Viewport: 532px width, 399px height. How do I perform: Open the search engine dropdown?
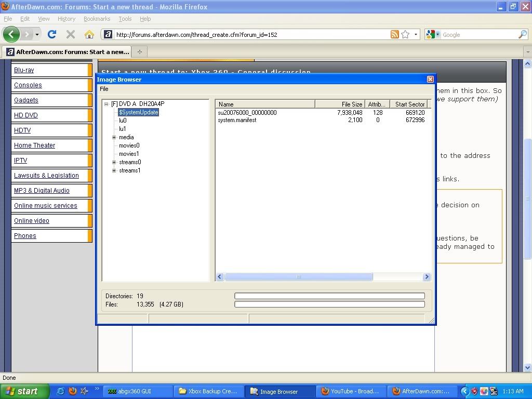pos(433,34)
